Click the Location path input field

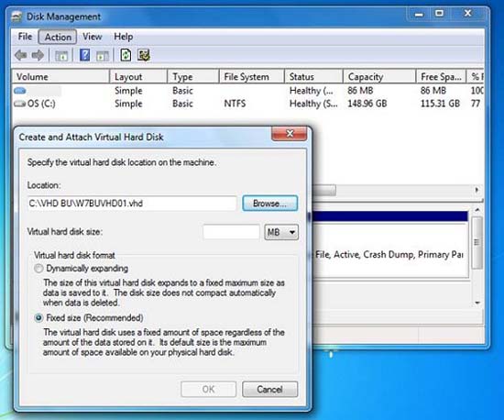point(132,204)
